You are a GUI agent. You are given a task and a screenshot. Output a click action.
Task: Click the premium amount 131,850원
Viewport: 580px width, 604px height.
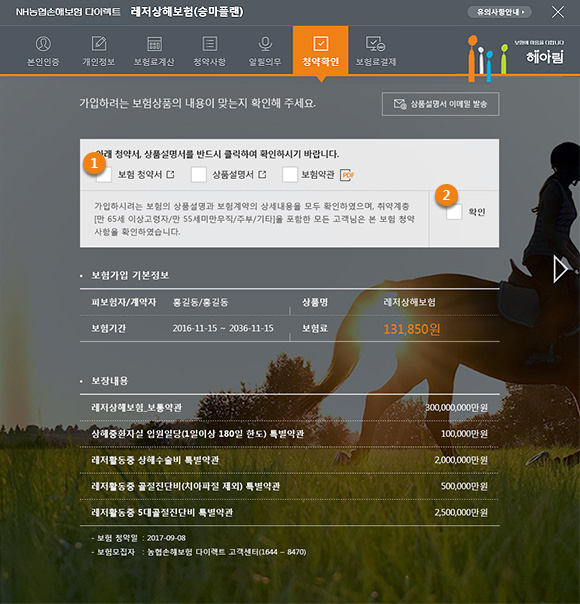point(412,329)
